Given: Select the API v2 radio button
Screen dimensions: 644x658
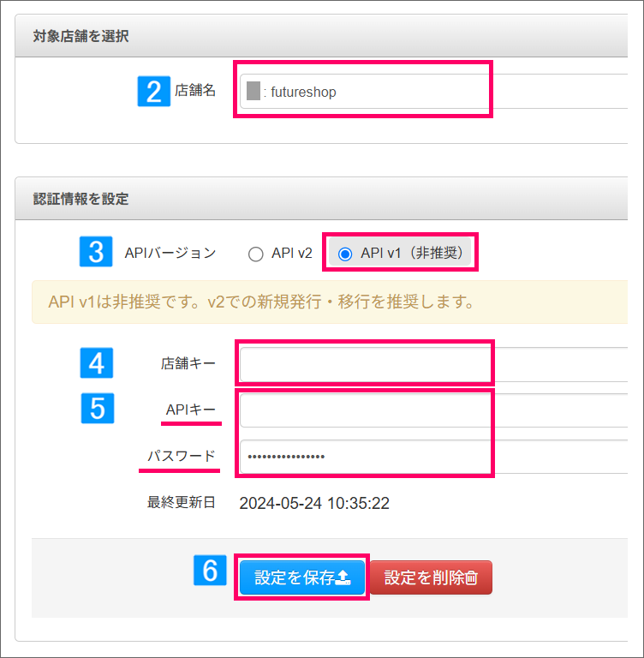Looking at the screenshot, I should click(255, 254).
